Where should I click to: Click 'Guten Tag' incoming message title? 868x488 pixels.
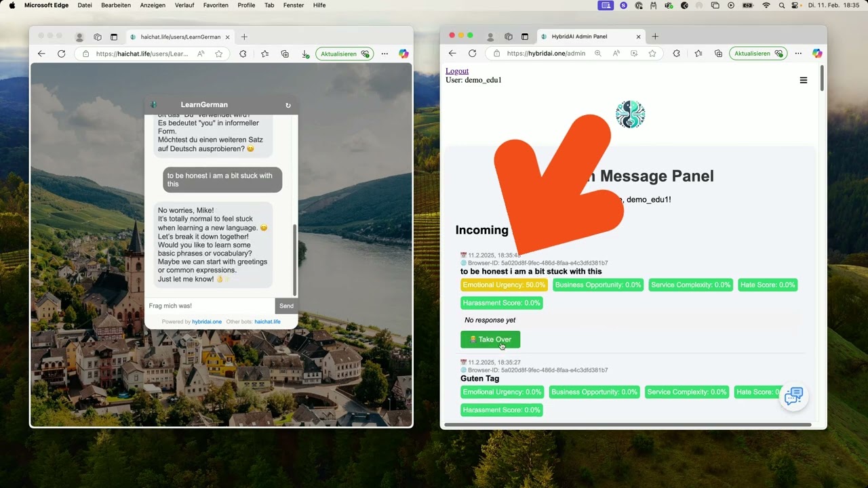(x=480, y=379)
